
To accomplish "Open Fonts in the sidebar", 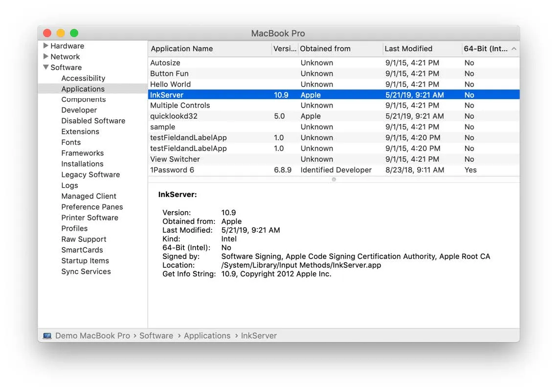I will (70, 142).
